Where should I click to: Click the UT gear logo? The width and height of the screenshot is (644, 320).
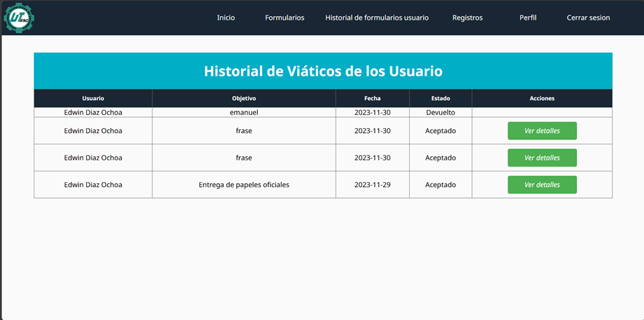(19, 18)
